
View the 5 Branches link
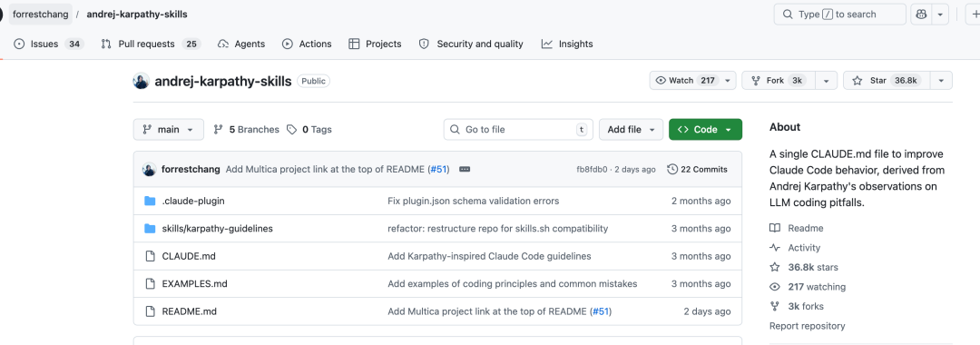[x=246, y=129]
